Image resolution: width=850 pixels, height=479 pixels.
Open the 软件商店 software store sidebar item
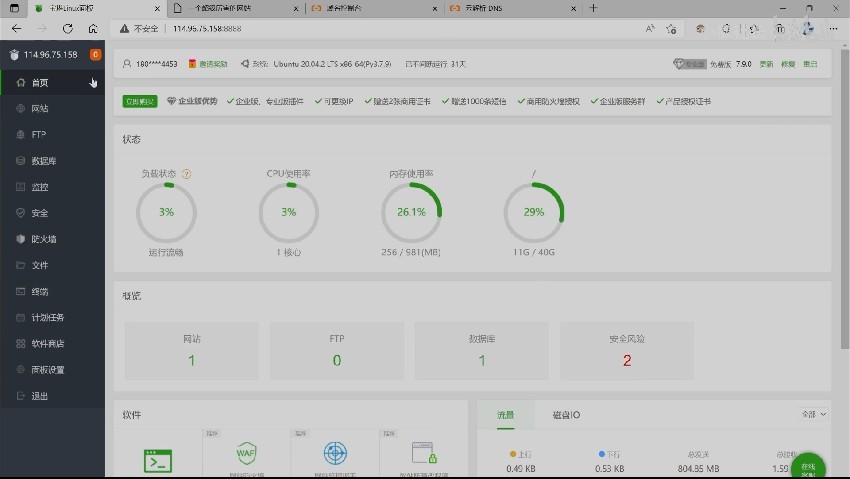pos(53,344)
